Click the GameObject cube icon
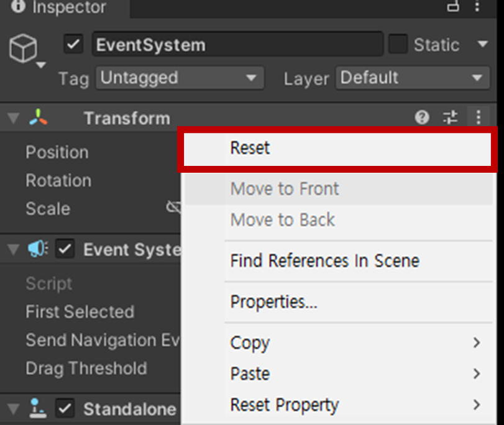The image size is (504, 425). (x=23, y=48)
